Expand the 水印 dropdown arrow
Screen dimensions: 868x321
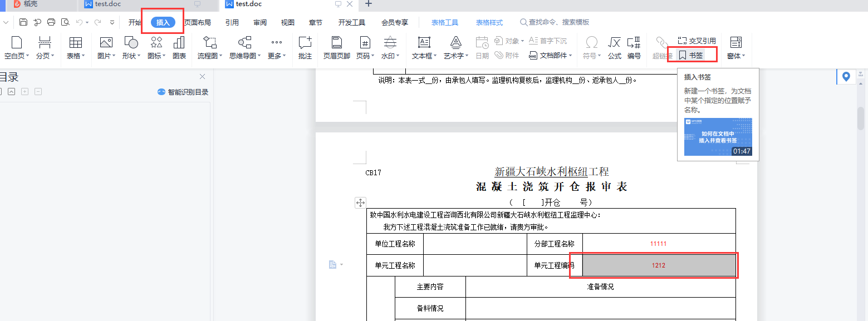click(x=399, y=56)
